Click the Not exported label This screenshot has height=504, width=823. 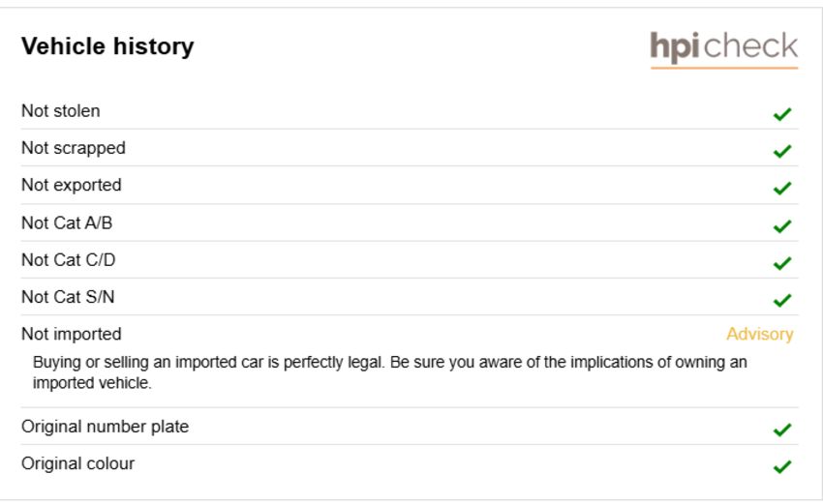tap(72, 185)
